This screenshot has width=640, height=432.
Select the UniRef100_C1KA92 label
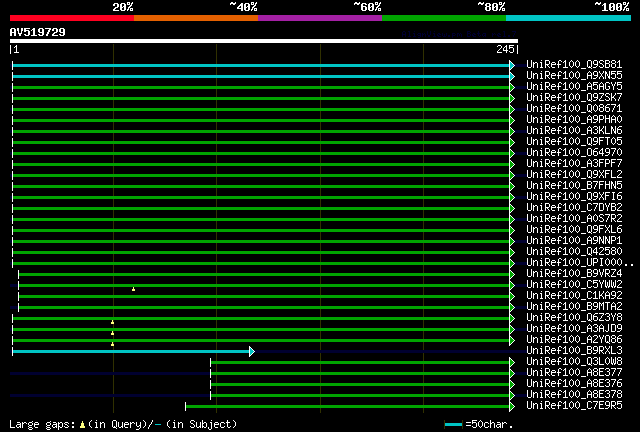(x=574, y=296)
